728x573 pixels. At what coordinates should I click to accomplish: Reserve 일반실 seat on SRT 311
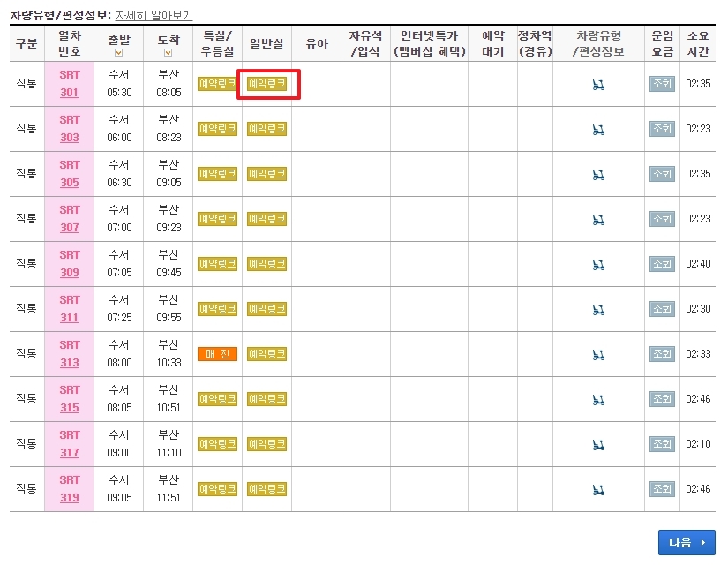tap(267, 309)
